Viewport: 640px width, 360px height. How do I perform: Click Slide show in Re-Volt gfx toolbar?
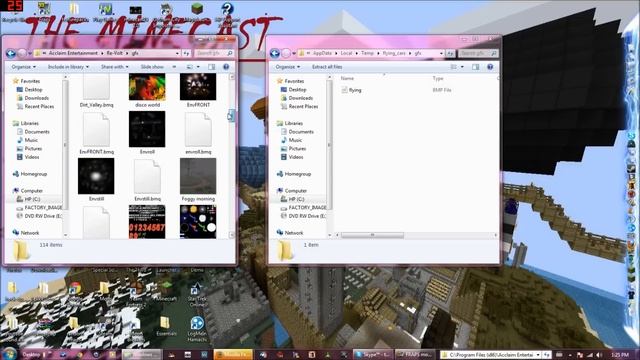pyautogui.click(x=152, y=67)
